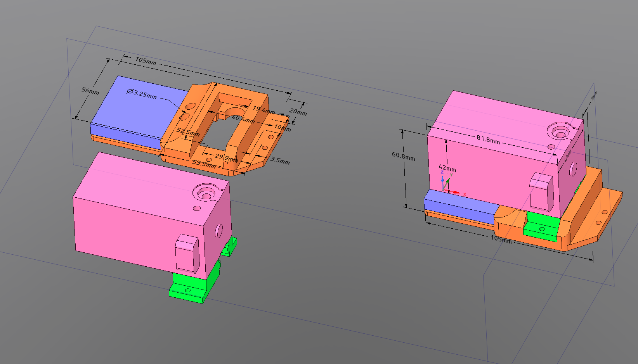Select the Ø3.25mm hole diameter label

tap(142, 93)
